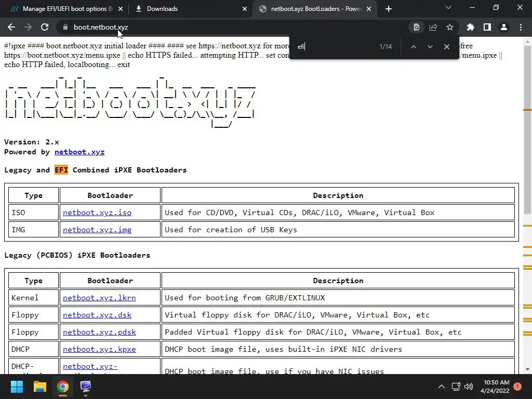Close the find-in-page bar
Viewport: 532px width, 399px height.
[446, 47]
